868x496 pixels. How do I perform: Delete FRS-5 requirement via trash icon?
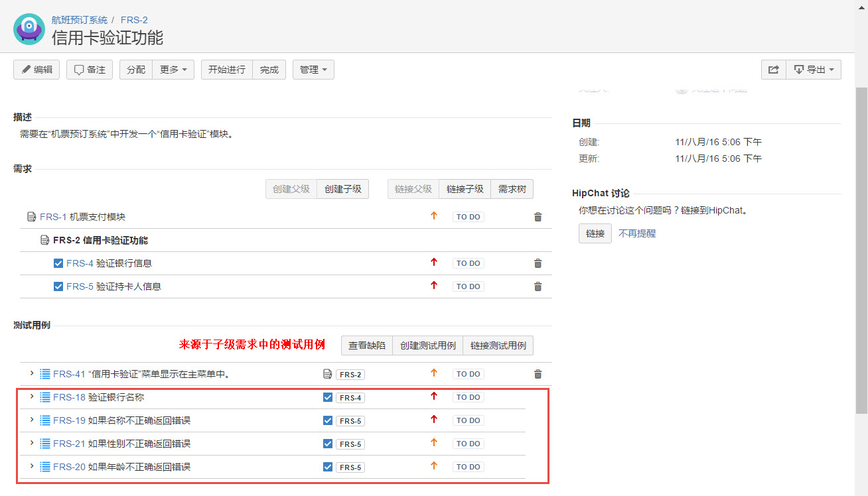coord(538,286)
